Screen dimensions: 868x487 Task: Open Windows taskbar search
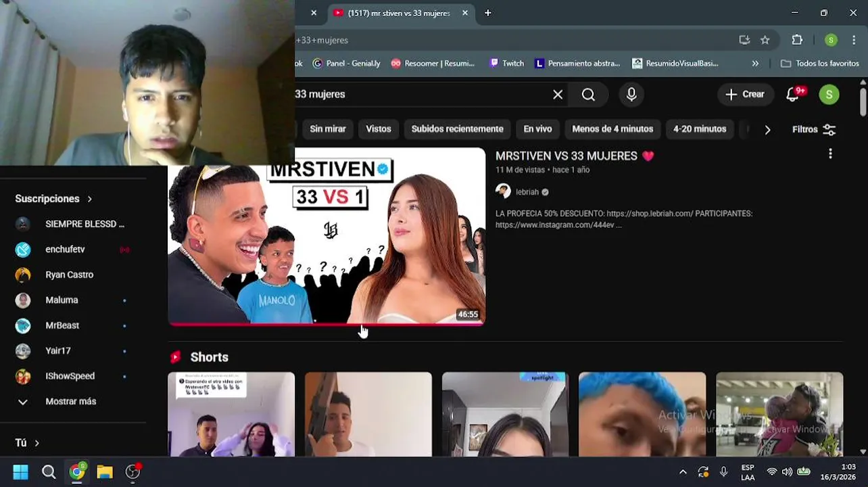tap(49, 472)
